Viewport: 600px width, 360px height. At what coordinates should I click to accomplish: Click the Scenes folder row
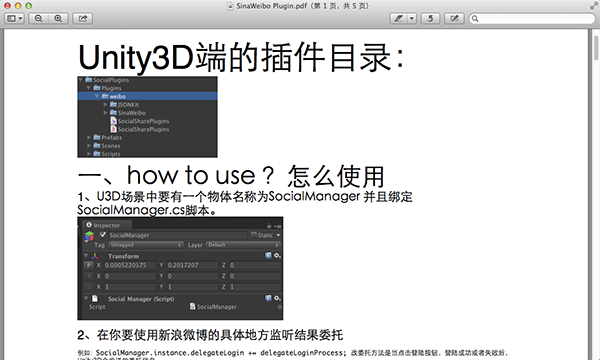pyautogui.click(x=147, y=145)
